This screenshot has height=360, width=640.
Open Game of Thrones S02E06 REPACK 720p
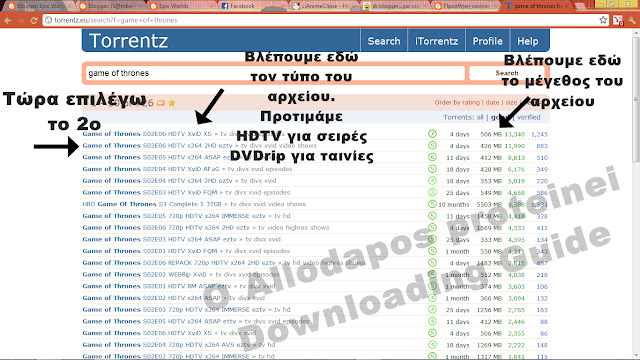point(179,263)
